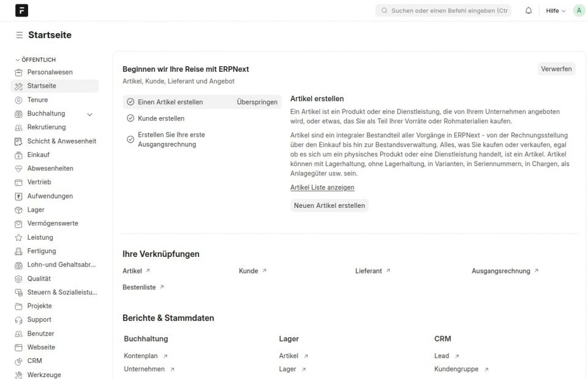Open the Hilfe dropdown menu
The height and width of the screenshot is (379, 588).
point(556,10)
